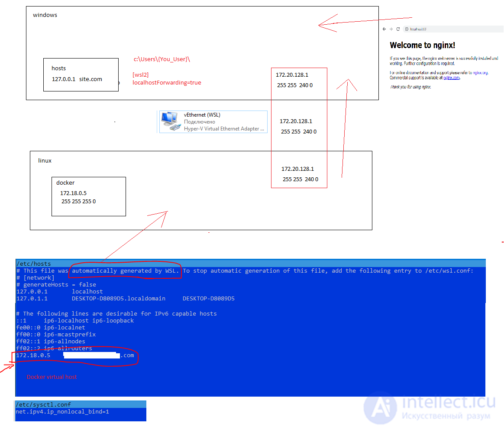The height and width of the screenshot is (430, 504).
Task: Open the nginx.org documentation link
Action: click(x=480, y=73)
